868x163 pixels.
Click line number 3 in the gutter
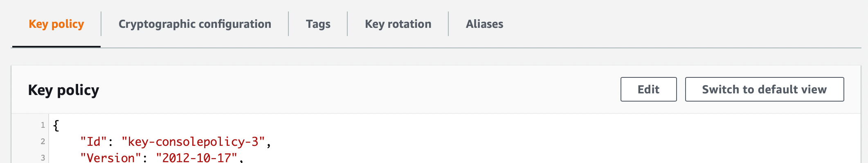coord(43,158)
